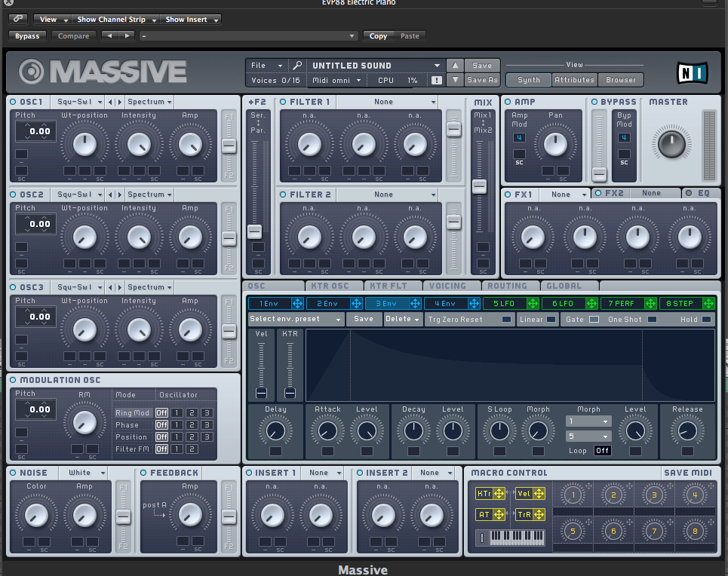Click the 8 STEP modulation drag handle

point(708,304)
